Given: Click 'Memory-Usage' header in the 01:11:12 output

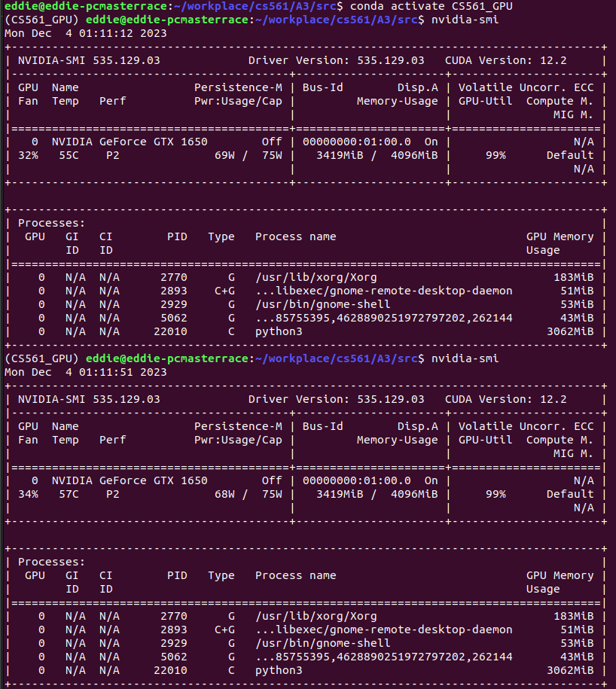Looking at the screenshot, I should 397,101.
